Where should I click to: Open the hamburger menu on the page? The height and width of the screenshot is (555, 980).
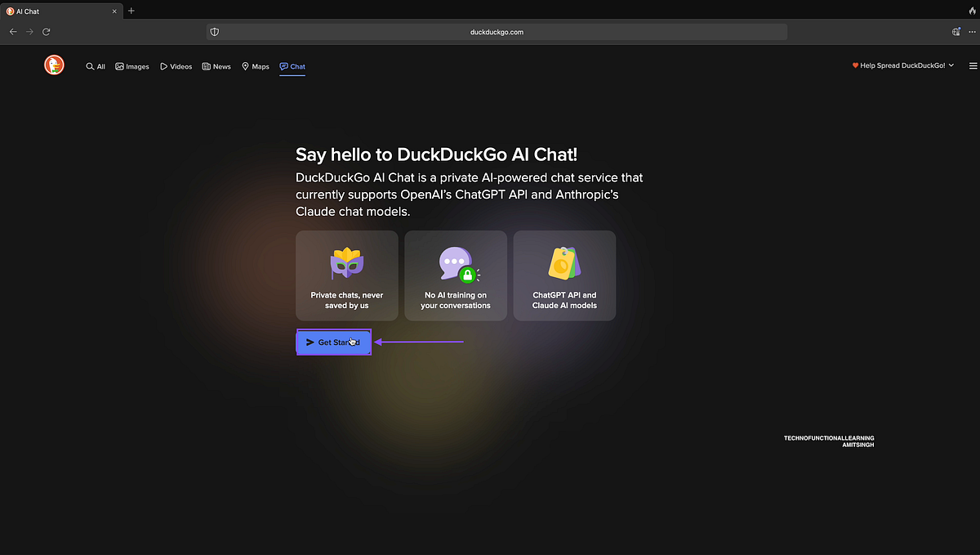point(973,65)
